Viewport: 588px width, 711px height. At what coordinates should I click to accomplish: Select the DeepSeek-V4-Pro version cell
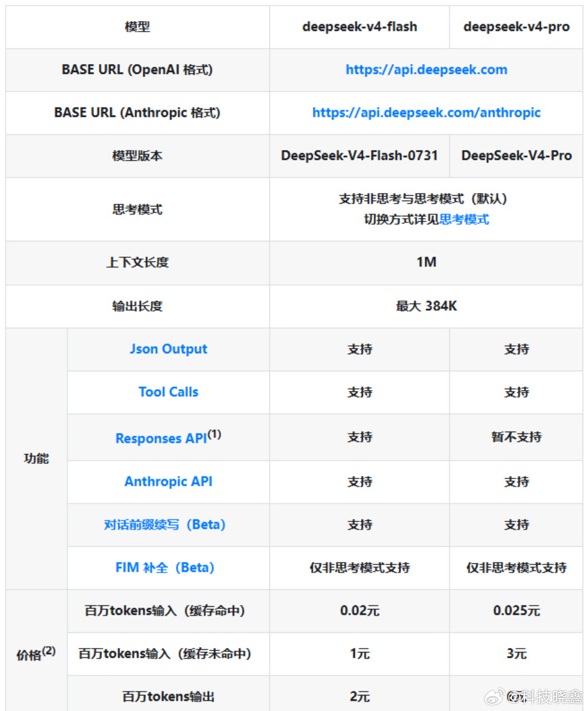[516, 156]
